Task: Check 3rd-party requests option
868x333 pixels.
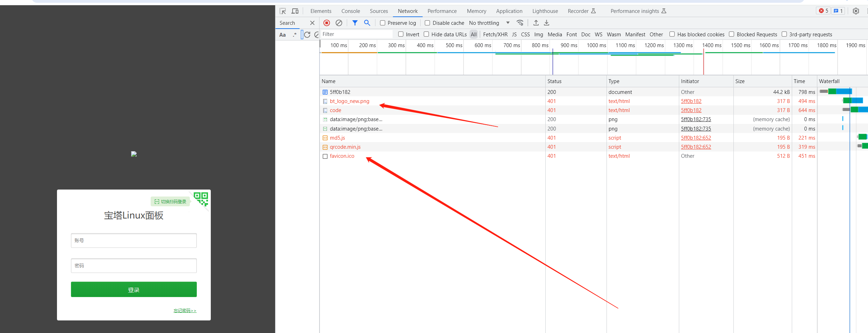Action: pyautogui.click(x=784, y=34)
